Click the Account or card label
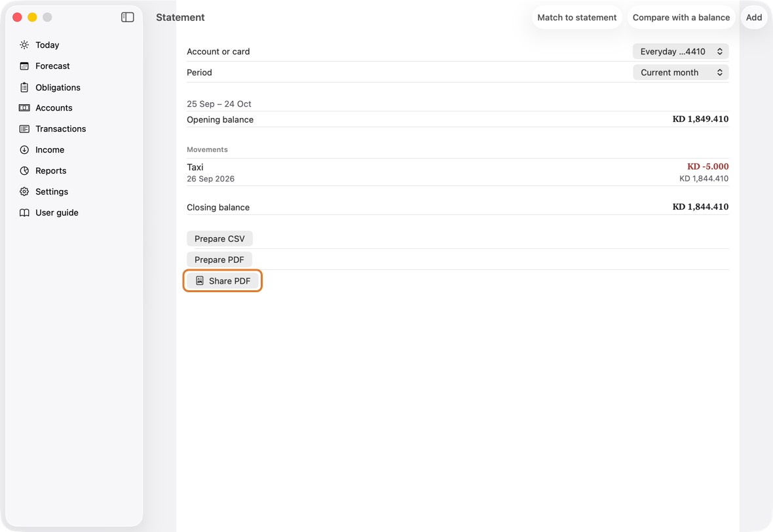 218,51
